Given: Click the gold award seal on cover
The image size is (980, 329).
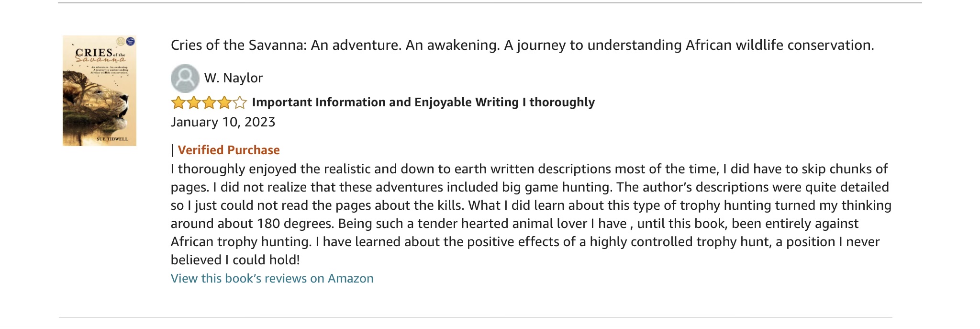Looking at the screenshot, I should tap(121, 41).
